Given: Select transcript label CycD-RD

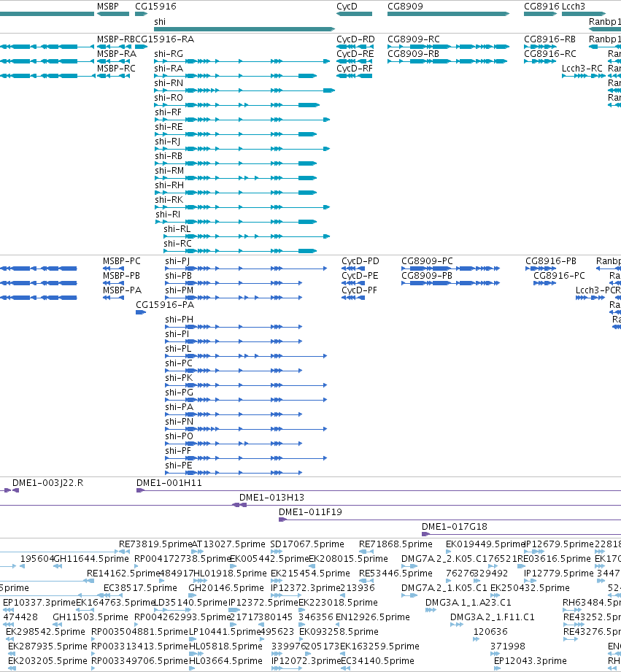Looking at the screenshot, I should click(x=355, y=39).
